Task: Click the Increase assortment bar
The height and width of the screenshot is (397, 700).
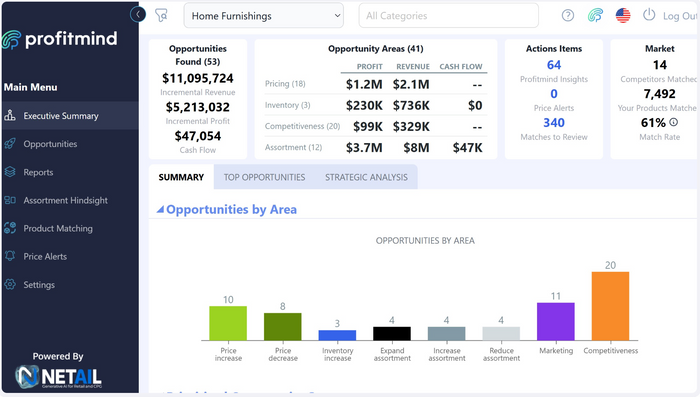Action: [446, 334]
